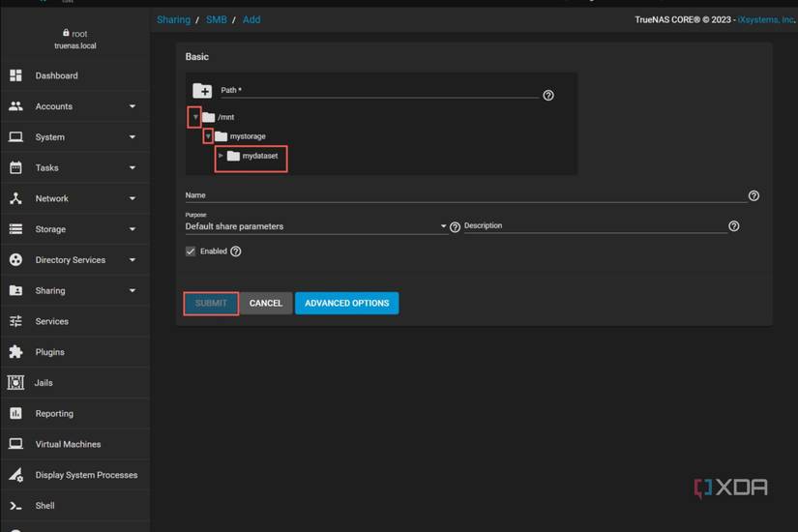Click the Reporting chart icon

click(15, 413)
